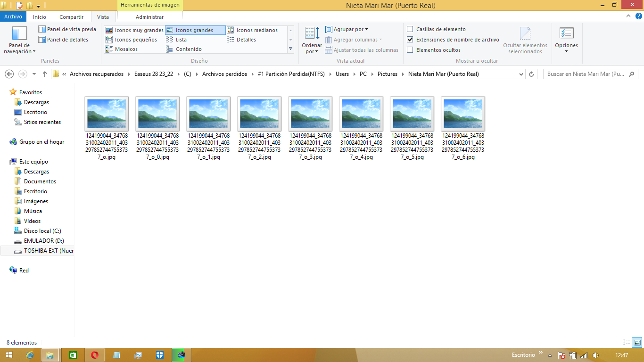Launch Internet Explorer from the taskbar

[31, 355]
